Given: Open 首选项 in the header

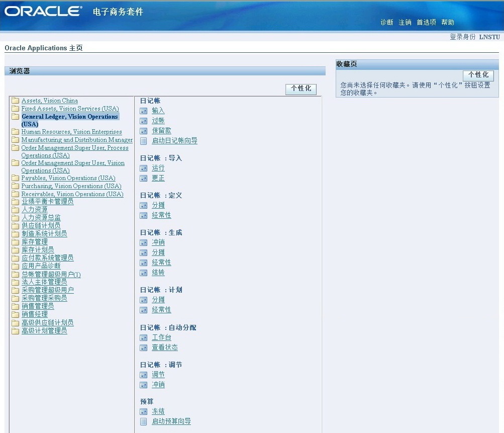Looking at the screenshot, I should [x=426, y=22].
